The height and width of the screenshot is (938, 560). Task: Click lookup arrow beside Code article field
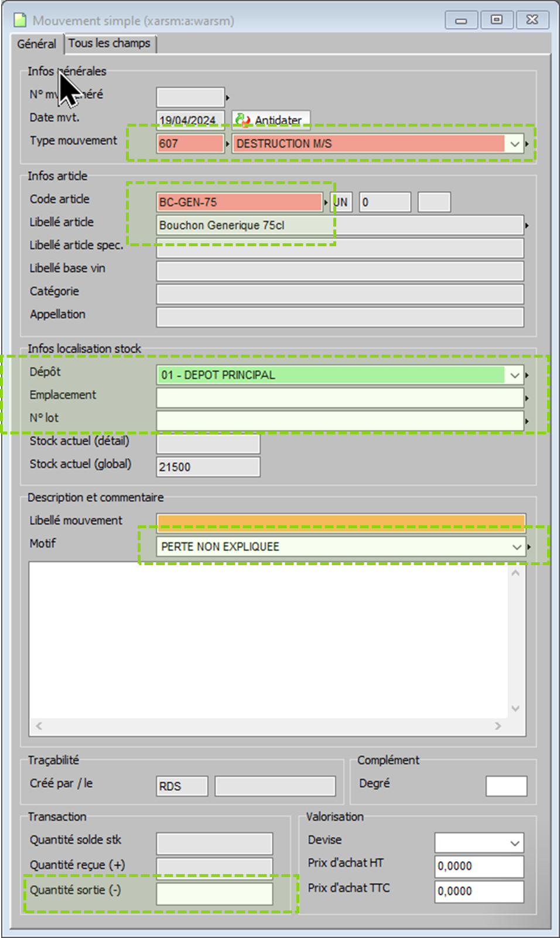[326, 202]
